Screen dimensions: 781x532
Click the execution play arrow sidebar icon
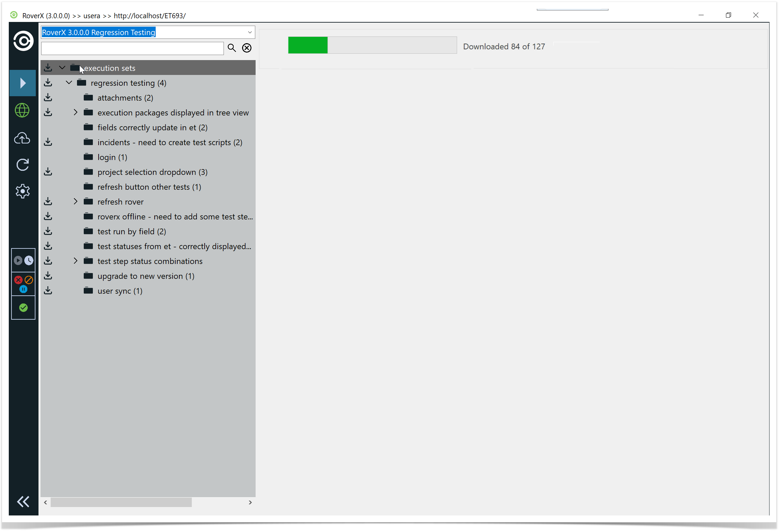[23, 83]
